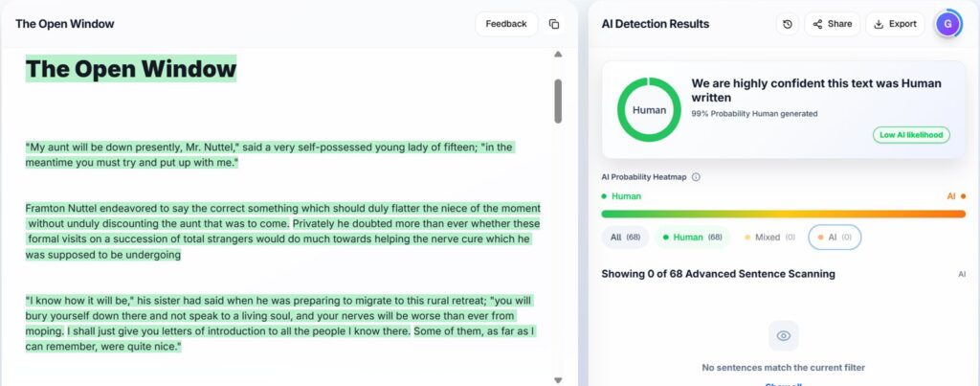The height and width of the screenshot is (386, 980).
Task: Click Showing 0 of 68 Advanced Sentence Scanning
Action: coord(718,274)
